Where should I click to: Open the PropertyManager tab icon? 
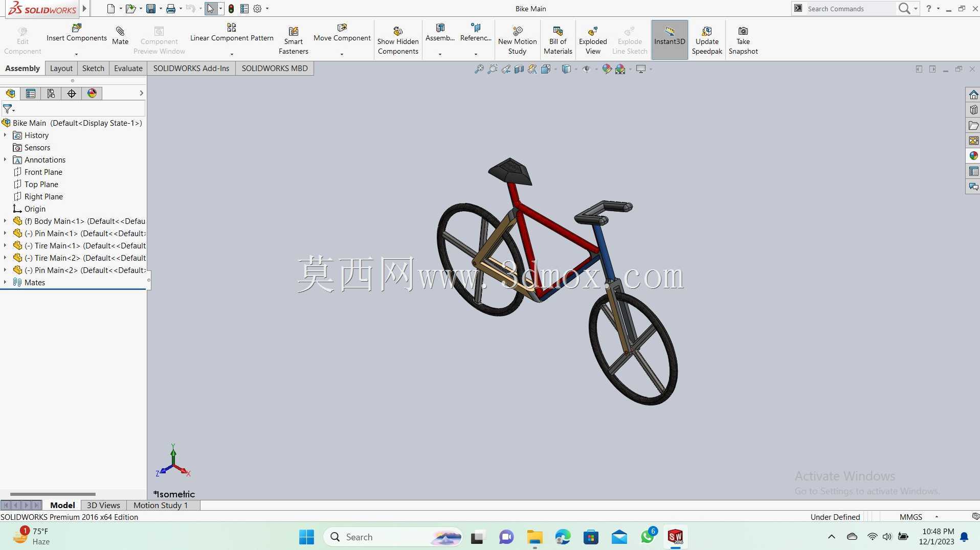point(31,94)
